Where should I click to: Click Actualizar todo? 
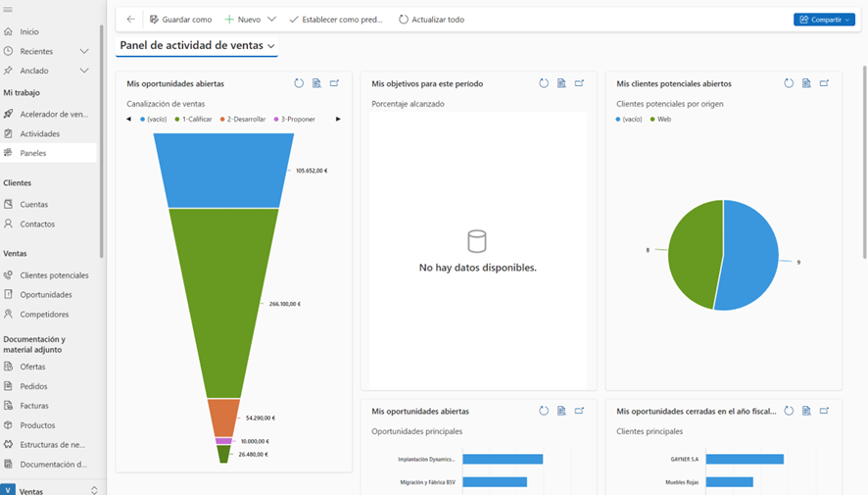click(x=431, y=20)
